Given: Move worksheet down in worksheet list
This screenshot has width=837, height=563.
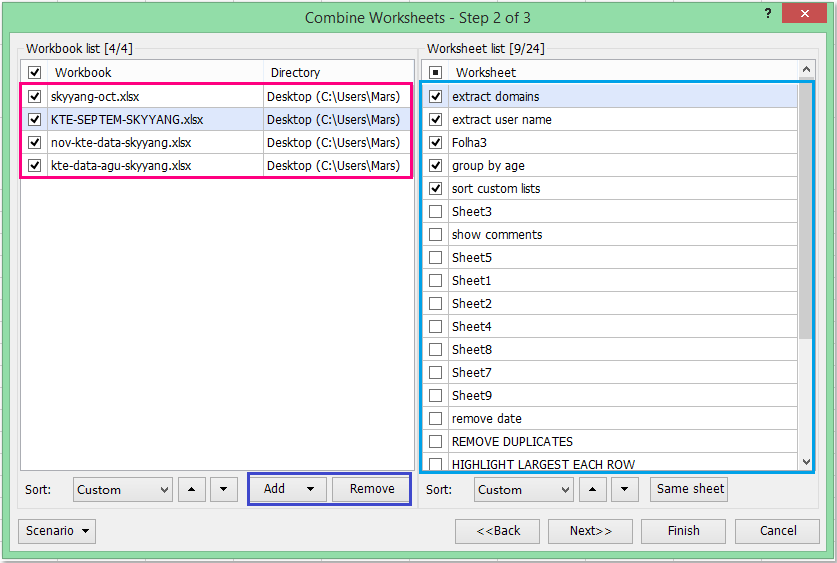Looking at the screenshot, I should point(625,490).
